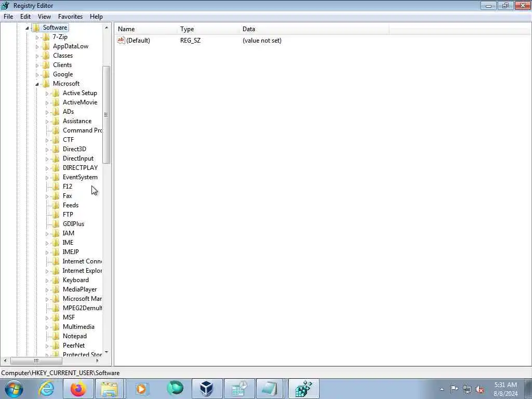Image resolution: width=532 pixels, height=399 pixels.
Task: Expand the AppDataLow key
Action: tap(37, 46)
